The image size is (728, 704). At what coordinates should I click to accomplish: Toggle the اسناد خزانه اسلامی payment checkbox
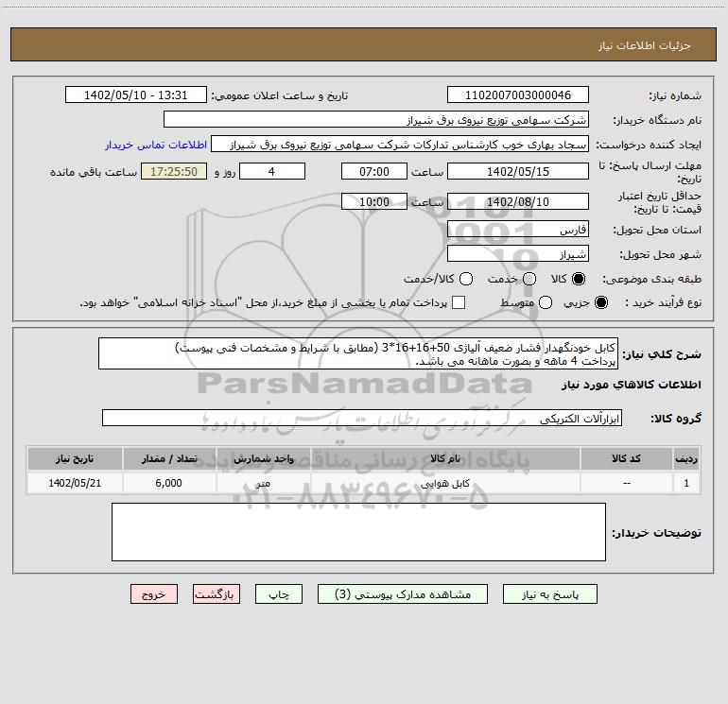(x=459, y=302)
